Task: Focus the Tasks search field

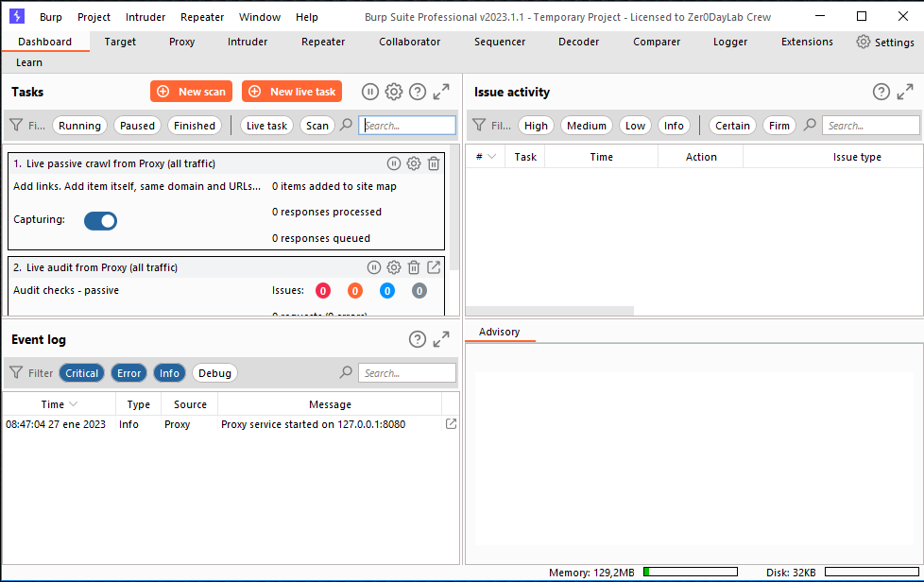Action: [407, 126]
